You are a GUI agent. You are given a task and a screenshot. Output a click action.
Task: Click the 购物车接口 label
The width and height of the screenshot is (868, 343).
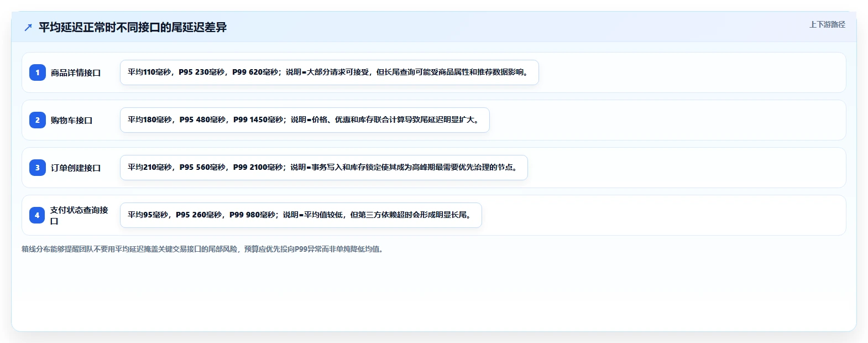tap(71, 121)
